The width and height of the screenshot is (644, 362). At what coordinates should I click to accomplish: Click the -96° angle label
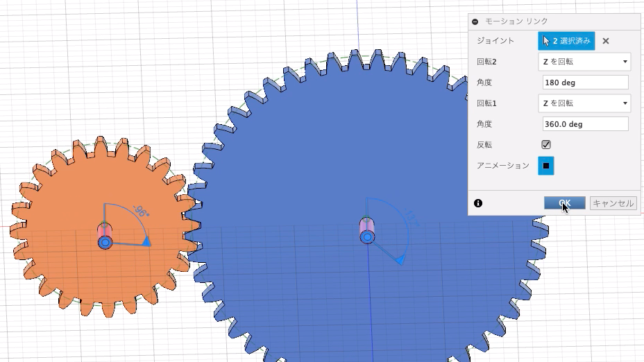point(142,211)
